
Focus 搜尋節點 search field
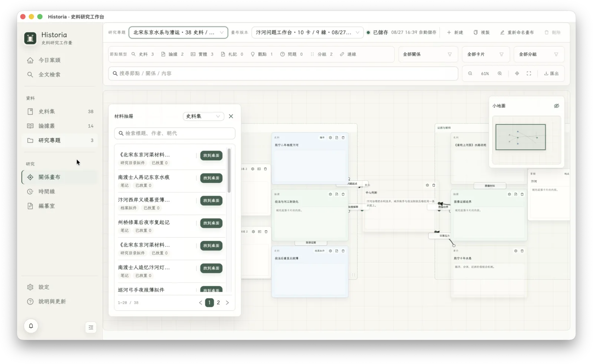[x=283, y=73]
